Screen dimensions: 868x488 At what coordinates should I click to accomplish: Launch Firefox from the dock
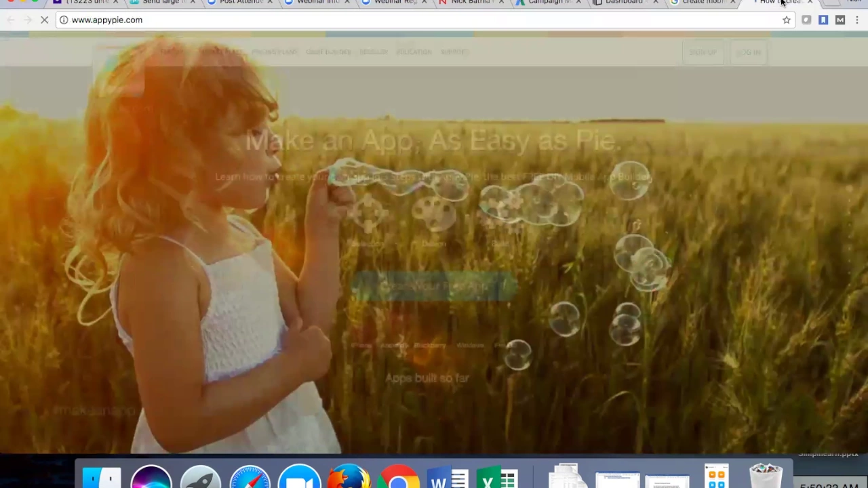click(x=349, y=477)
